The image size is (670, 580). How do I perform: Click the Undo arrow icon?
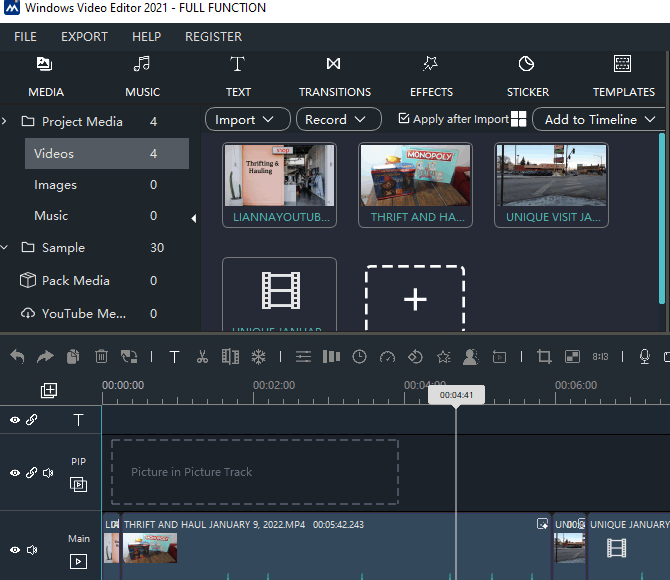pyautogui.click(x=18, y=356)
